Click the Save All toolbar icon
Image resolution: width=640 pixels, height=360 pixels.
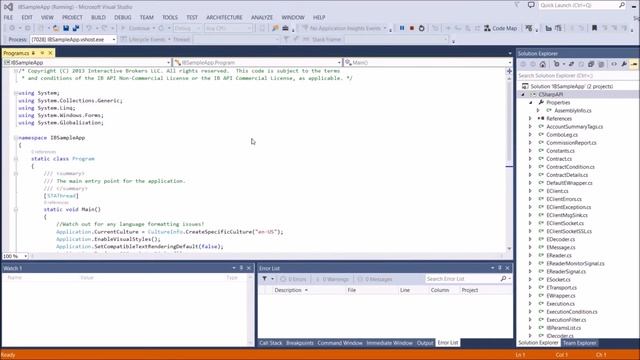pos(76,28)
